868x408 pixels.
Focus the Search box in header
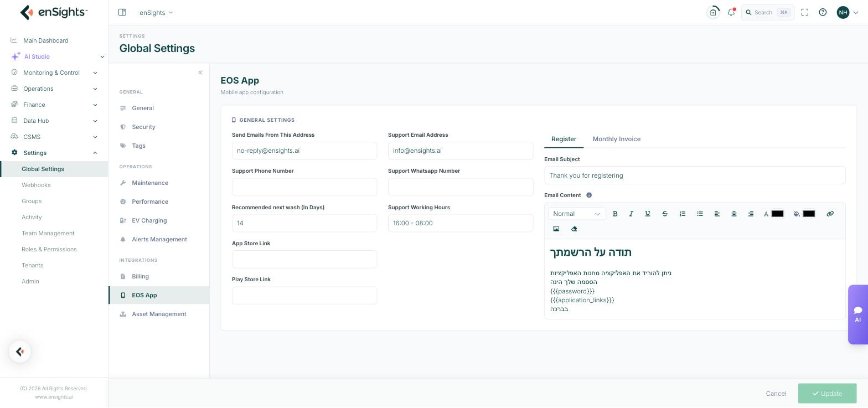(x=768, y=12)
